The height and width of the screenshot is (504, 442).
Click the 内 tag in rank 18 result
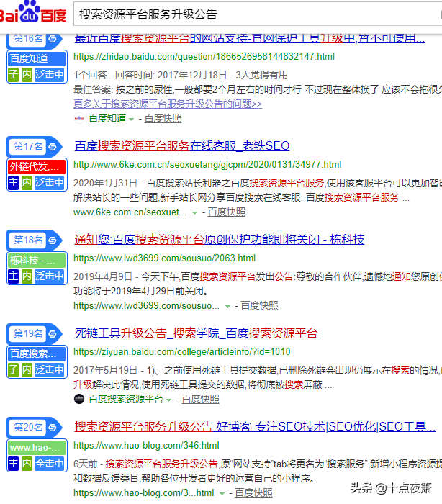27,276
